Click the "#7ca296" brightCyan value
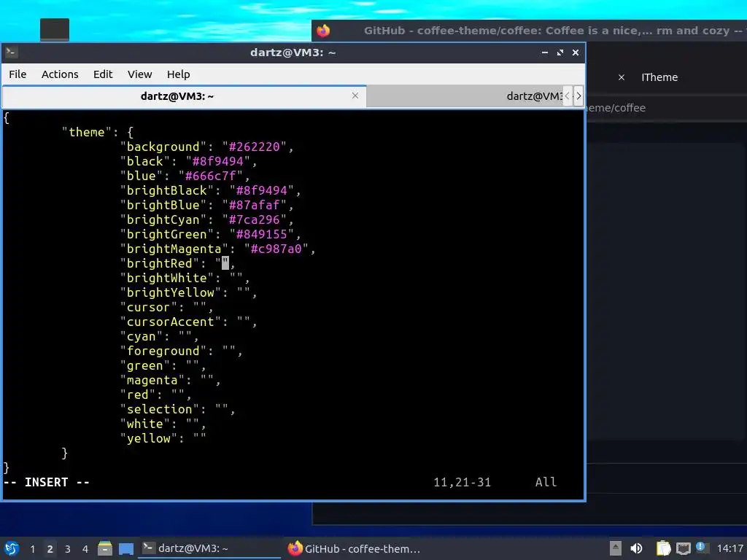This screenshot has width=747, height=560. (x=254, y=219)
